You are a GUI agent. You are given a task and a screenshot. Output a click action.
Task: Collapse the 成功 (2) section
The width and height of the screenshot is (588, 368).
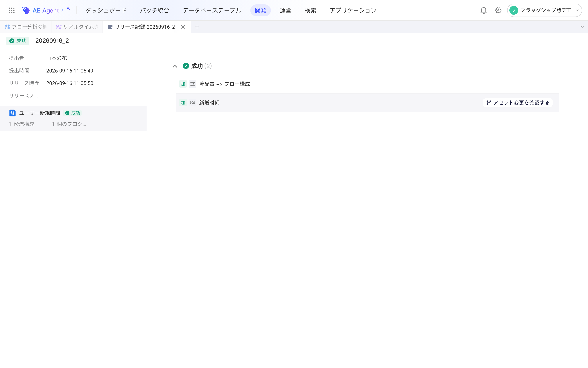pyautogui.click(x=175, y=66)
